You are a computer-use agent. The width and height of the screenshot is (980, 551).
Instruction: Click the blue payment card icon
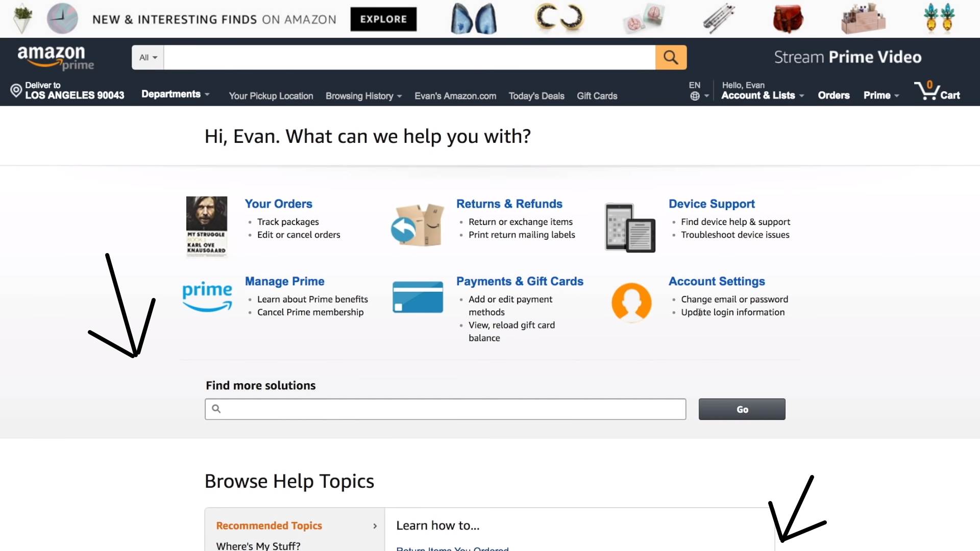click(x=418, y=297)
